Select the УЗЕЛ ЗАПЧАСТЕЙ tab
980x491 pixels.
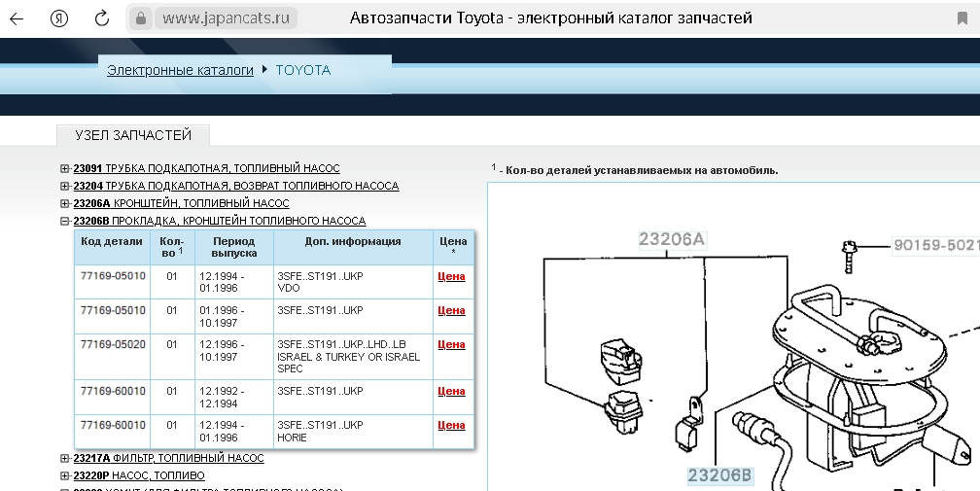tap(133, 135)
